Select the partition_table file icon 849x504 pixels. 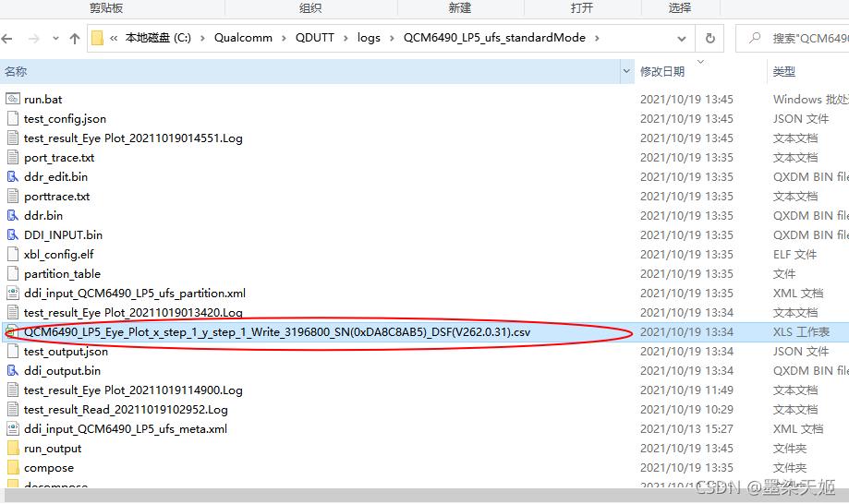click(13, 273)
